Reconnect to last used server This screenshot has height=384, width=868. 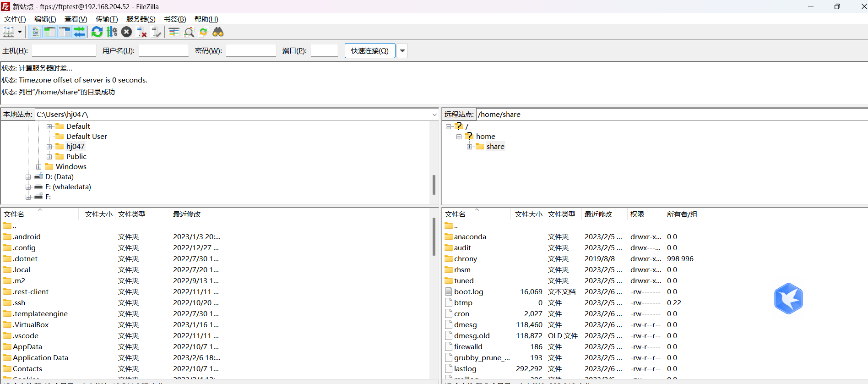pyautogui.click(x=156, y=32)
